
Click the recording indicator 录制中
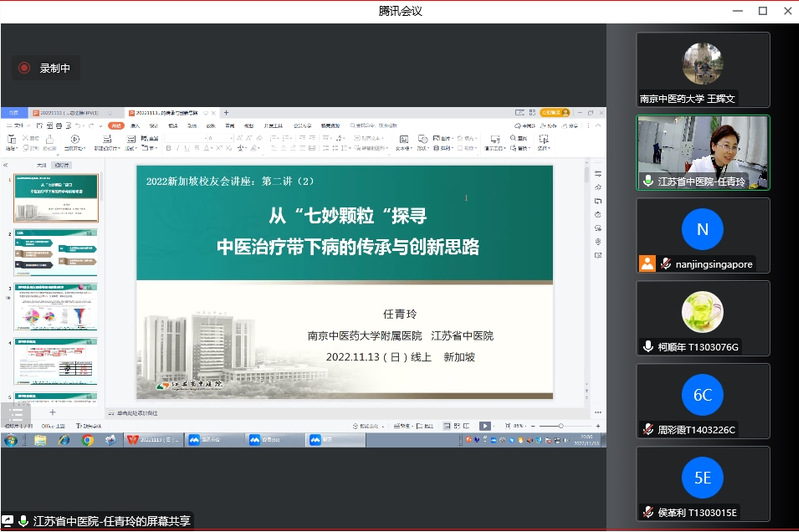(x=45, y=68)
